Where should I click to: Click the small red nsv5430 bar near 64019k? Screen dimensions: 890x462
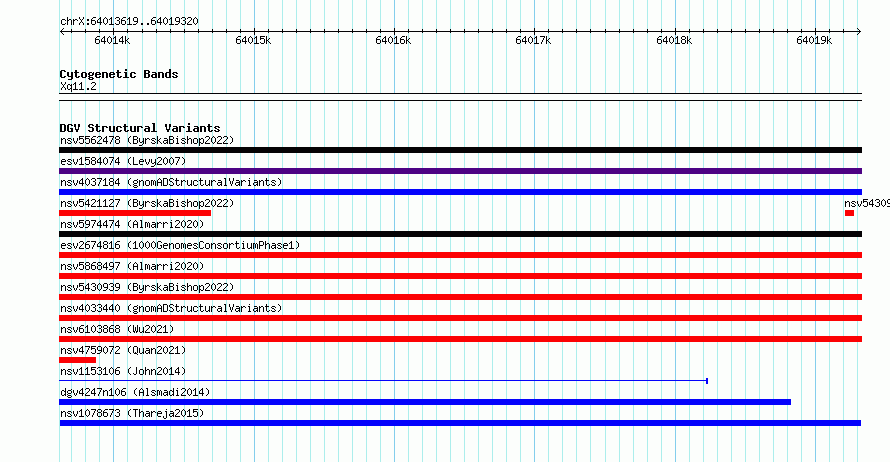coord(849,213)
